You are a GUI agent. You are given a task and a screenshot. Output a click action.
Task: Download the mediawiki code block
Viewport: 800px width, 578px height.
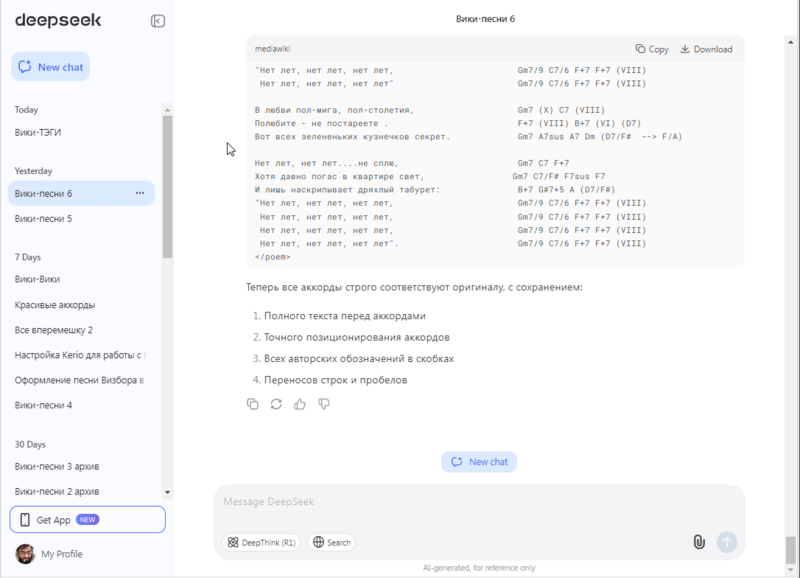[x=706, y=49]
